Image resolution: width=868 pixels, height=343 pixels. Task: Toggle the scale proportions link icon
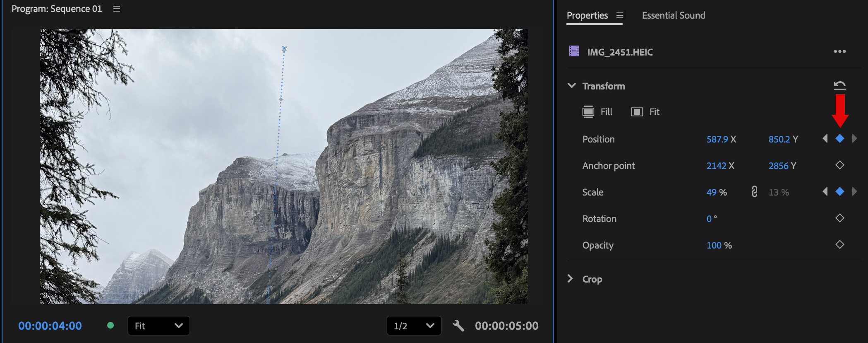(x=754, y=192)
